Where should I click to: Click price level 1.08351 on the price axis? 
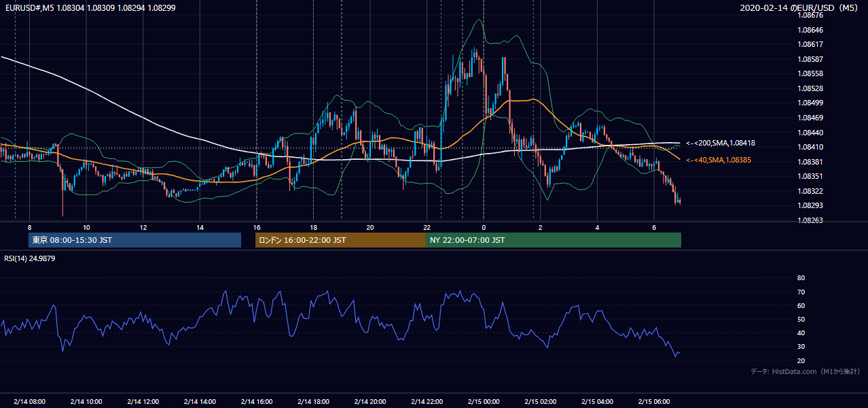coord(810,176)
